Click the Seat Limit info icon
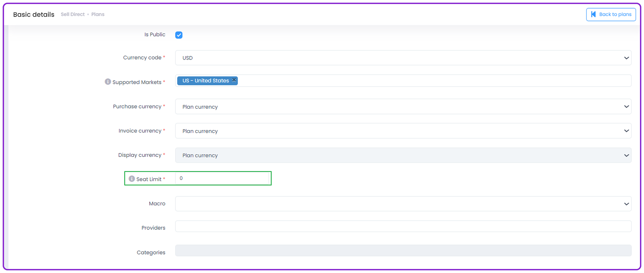The image size is (644, 273). (x=132, y=179)
